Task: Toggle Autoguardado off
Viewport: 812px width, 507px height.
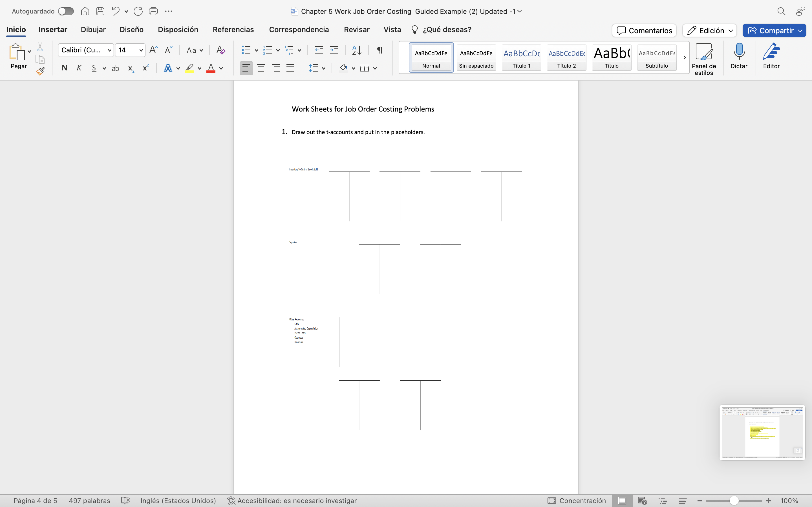Action: (66, 11)
